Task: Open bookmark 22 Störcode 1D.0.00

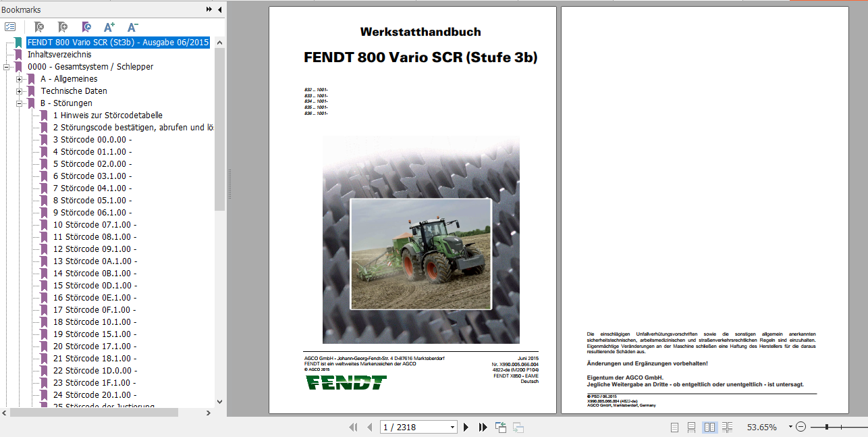Action: (95, 371)
